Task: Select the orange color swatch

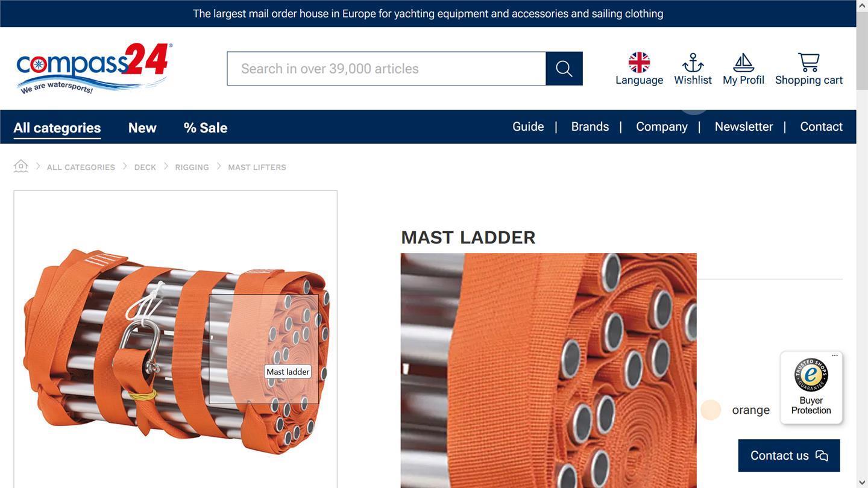Action: click(x=711, y=410)
